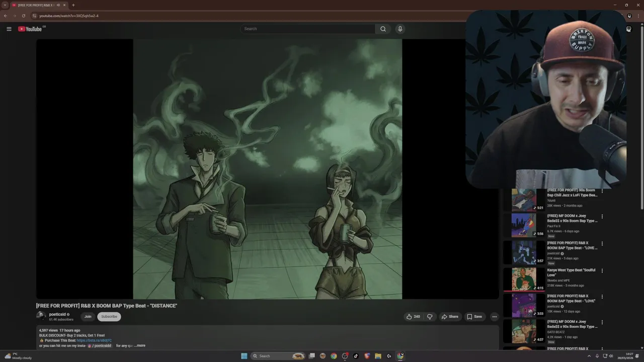Open the poeticsid channel name link
Viewport: 644px width, 362px height.
(57, 314)
